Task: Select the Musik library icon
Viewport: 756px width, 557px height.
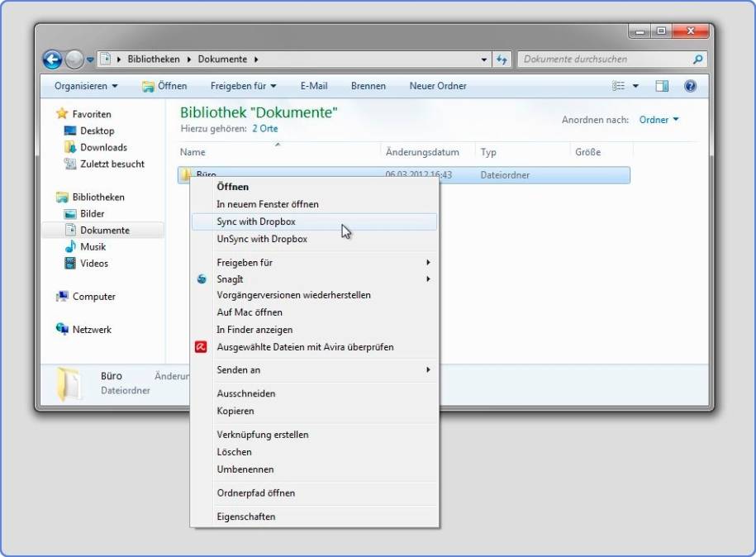Action: click(71, 247)
